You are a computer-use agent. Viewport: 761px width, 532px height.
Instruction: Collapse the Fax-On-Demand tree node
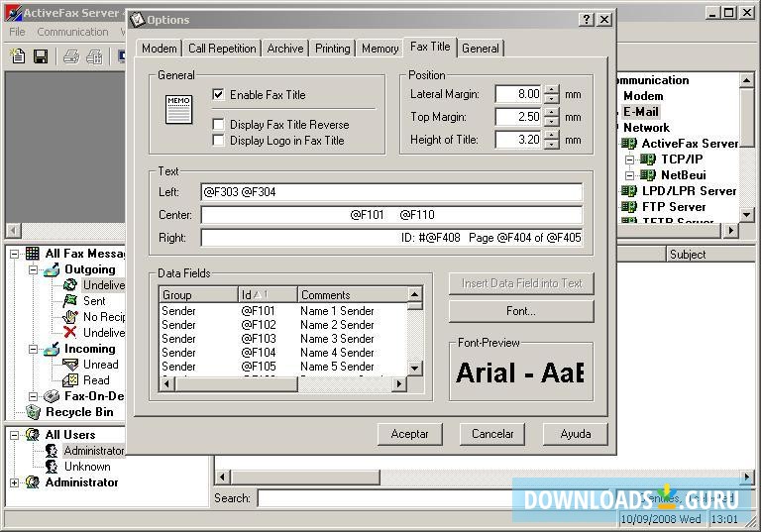(33, 396)
